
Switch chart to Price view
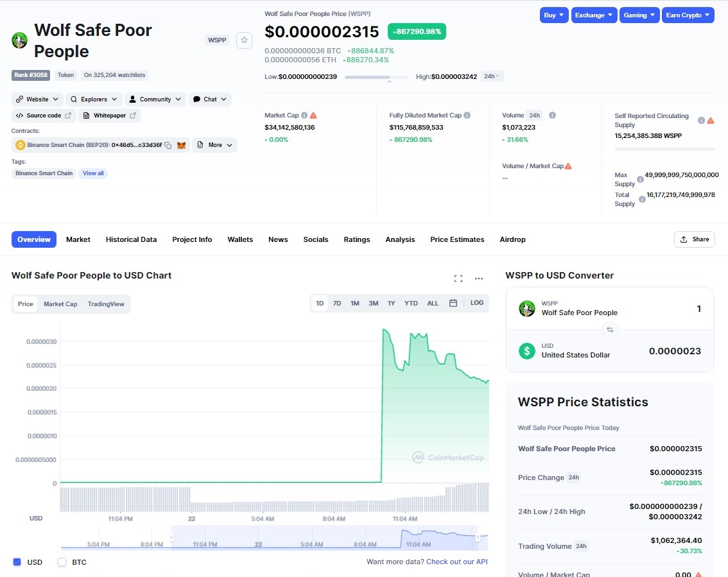26,304
